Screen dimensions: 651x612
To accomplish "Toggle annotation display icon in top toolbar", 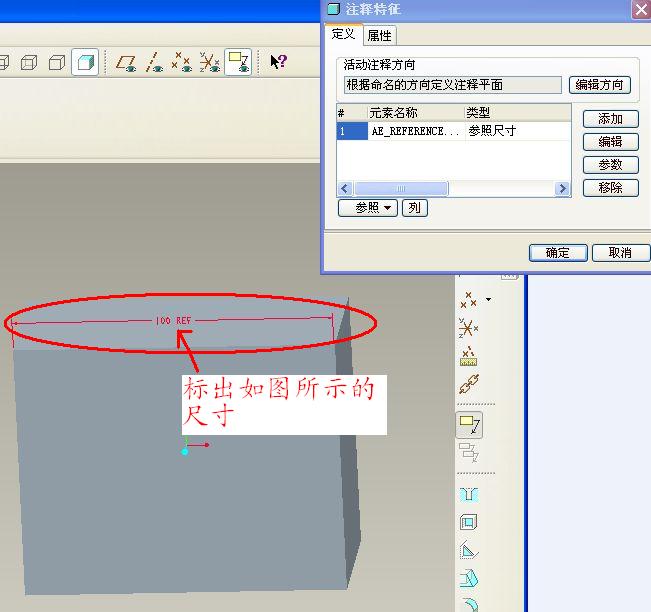I will pyautogui.click(x=238, y=62).
